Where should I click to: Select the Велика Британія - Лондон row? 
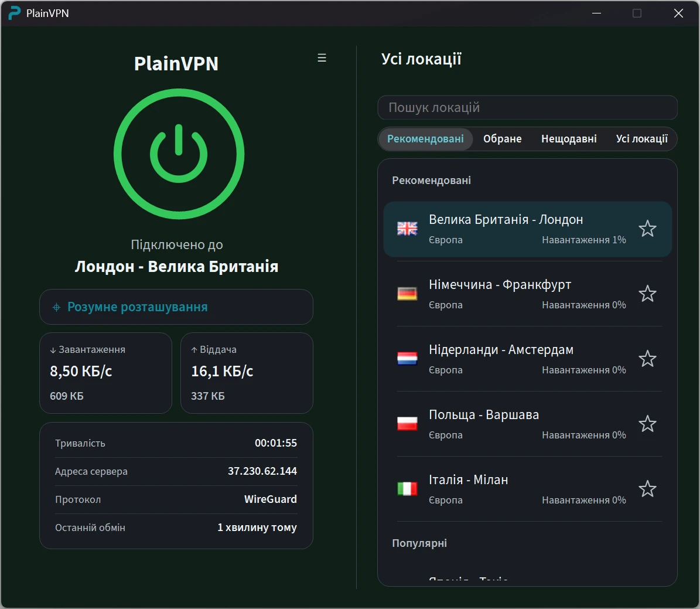527,229
